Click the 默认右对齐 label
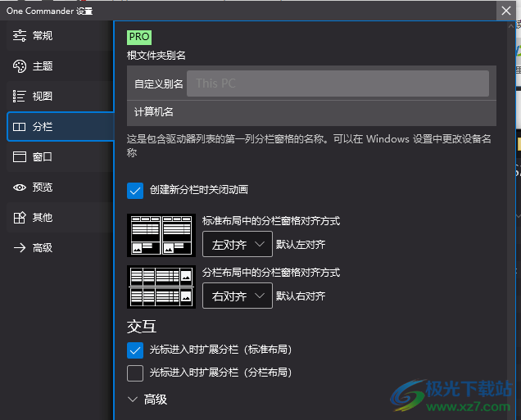This screenshot has height=420, width=521. pos(301,296)
